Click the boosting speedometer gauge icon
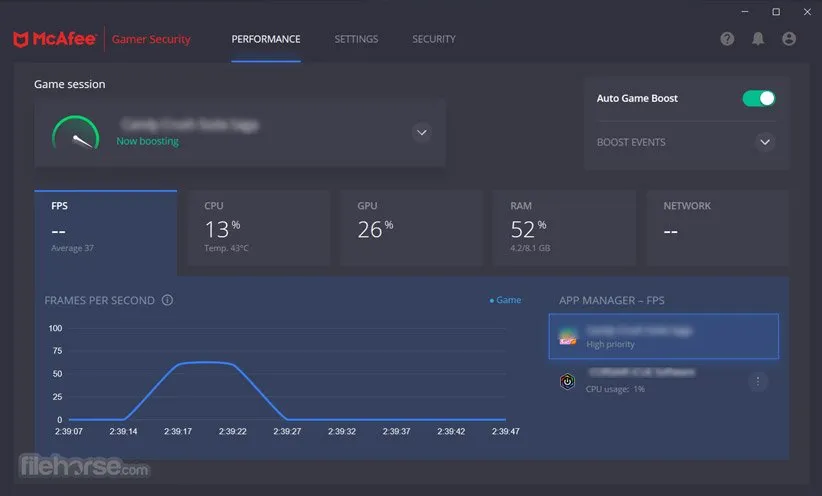The height and width of the screenshot is (496, 822). point(76,134)
